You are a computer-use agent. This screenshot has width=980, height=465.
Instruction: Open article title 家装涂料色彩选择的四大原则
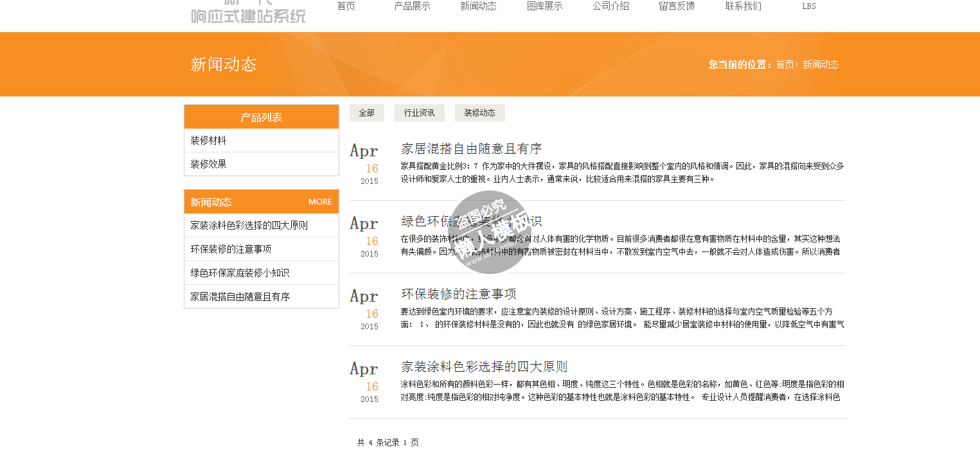coord(484,367)
